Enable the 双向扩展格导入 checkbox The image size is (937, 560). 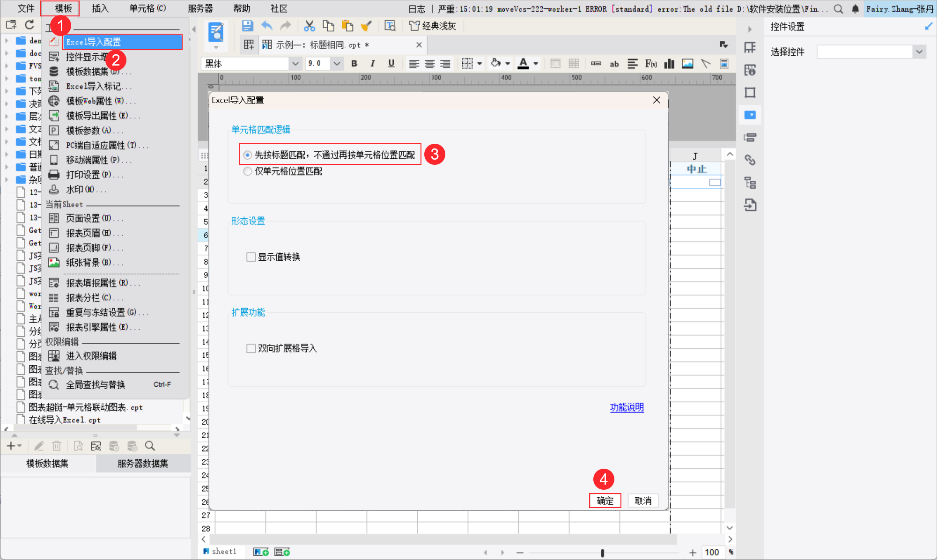click(x=251, y=348)
